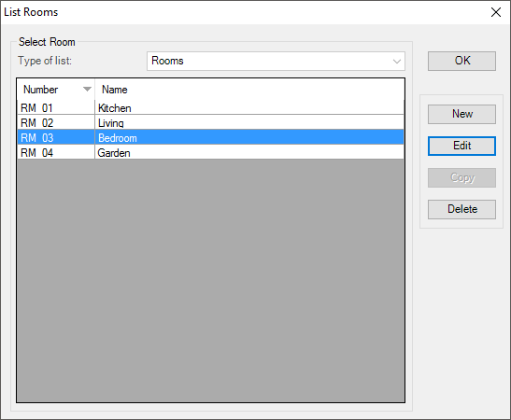Screen dimensions: 511x420
Task: Close the List Rooms dialog
Action: pyautogui.click(x=496, y=12)
